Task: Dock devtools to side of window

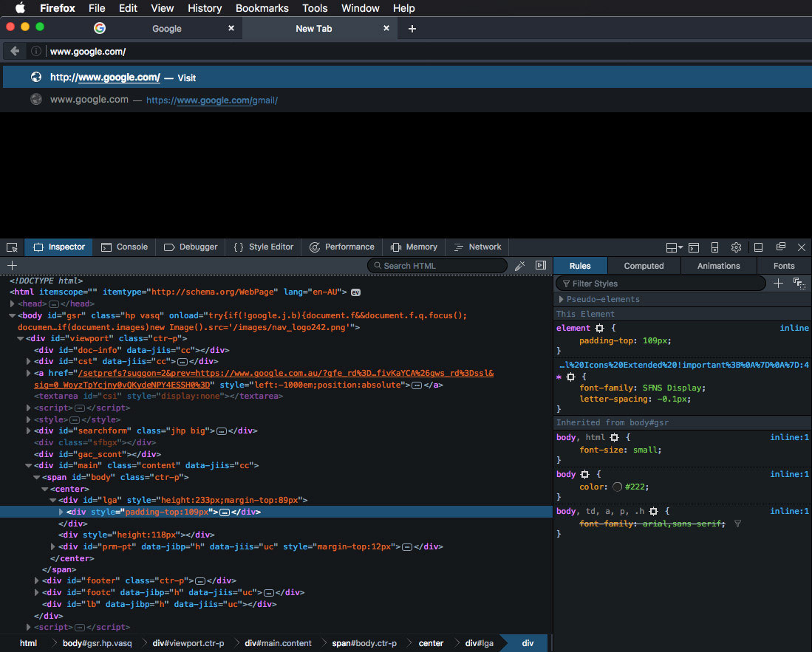Action: 758,247
